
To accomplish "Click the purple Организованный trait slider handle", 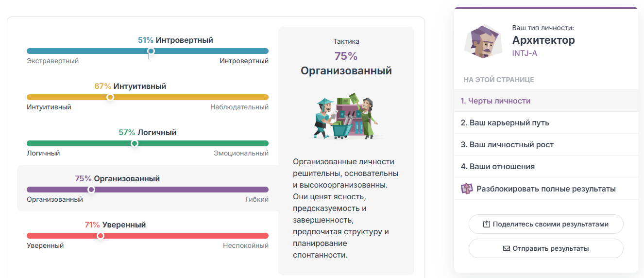I will [91, 190].
